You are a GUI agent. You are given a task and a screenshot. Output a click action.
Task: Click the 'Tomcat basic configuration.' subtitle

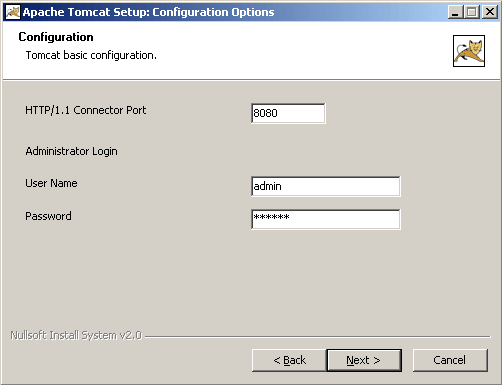pyautogui.click(x=91, y=55)
